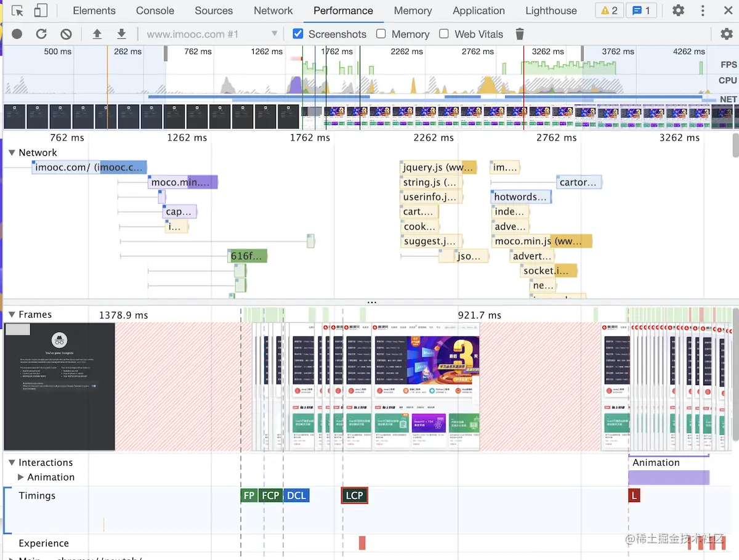Select the hotwords... network request

tap(521, 197)
